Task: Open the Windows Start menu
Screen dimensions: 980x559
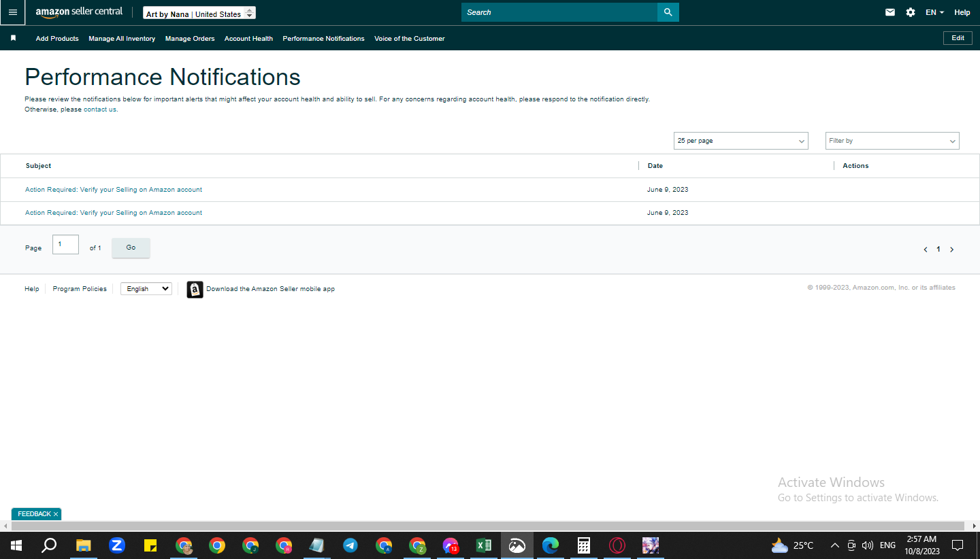Action: (16, 545)
